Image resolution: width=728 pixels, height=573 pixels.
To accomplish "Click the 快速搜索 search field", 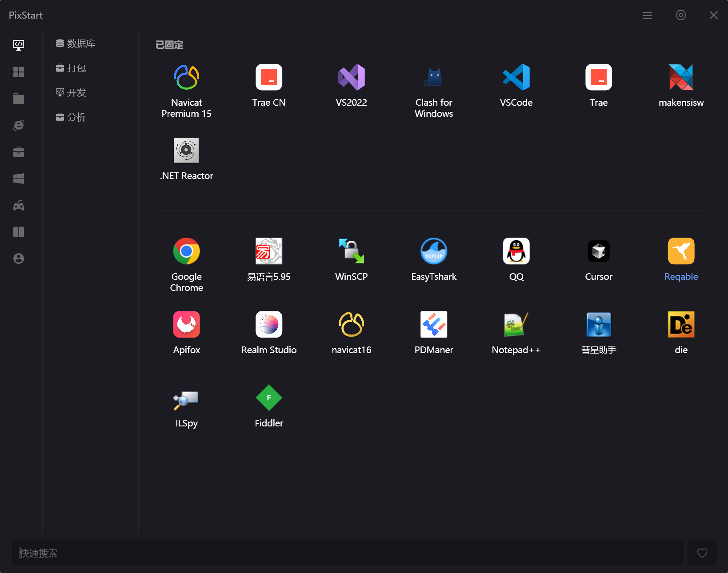I will 348,553.
